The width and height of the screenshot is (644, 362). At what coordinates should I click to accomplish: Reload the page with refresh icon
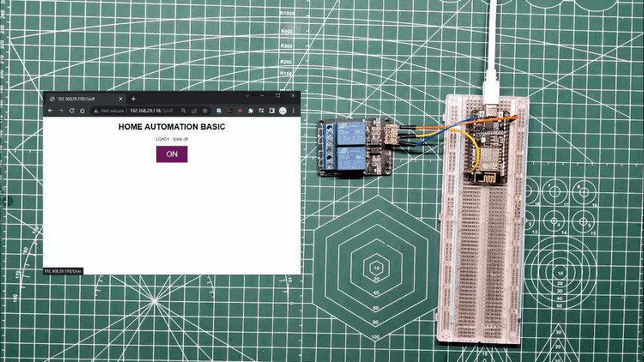(x=72, y=111)
